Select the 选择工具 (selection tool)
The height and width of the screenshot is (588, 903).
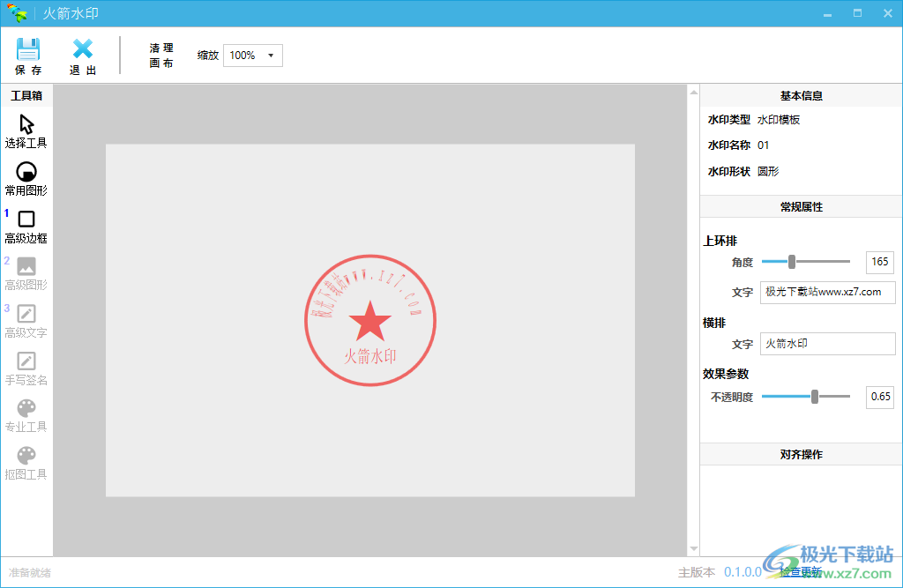[26, 130]
